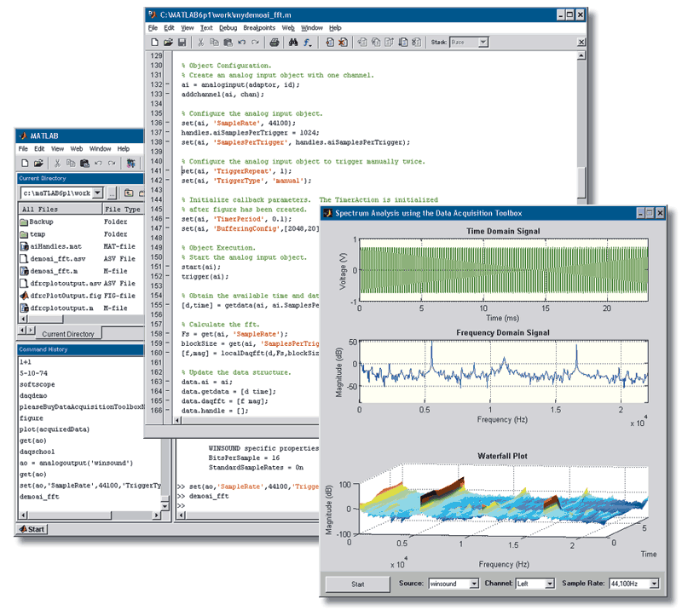
Task: Create a new file from the MATLAB desktop toolbar
Action: point(25,163)
